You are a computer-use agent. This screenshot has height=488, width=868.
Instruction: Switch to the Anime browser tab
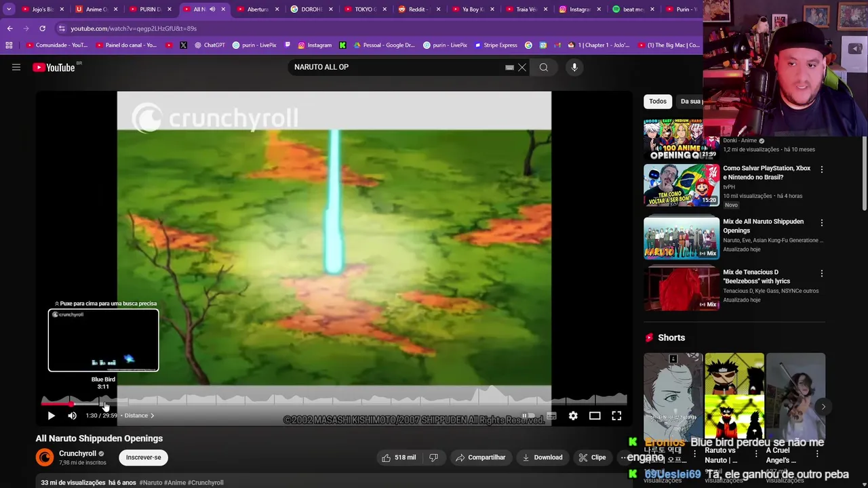95,9
